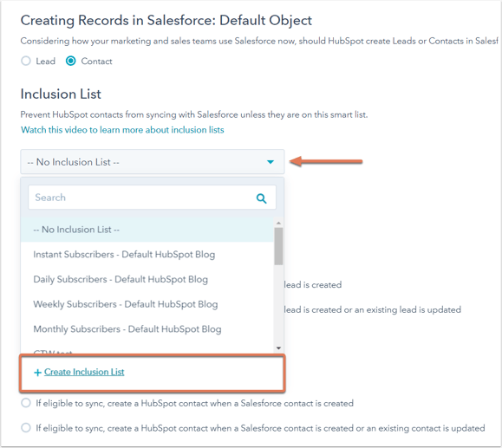Click the 'lead is created' option text
This screenshot has height=448, width=502.
[313, 285]
